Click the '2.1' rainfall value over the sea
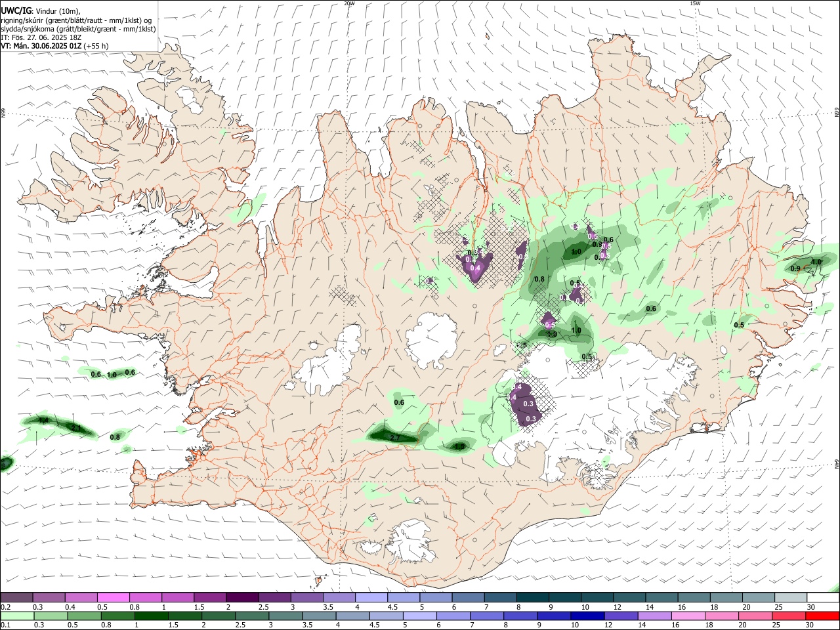Viewport: 840px width, 630px height. point(76,428)
